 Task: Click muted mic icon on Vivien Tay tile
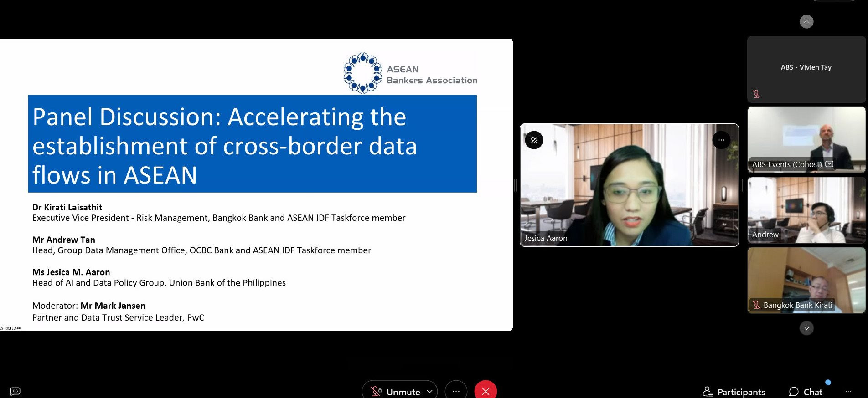click(756, 94)
